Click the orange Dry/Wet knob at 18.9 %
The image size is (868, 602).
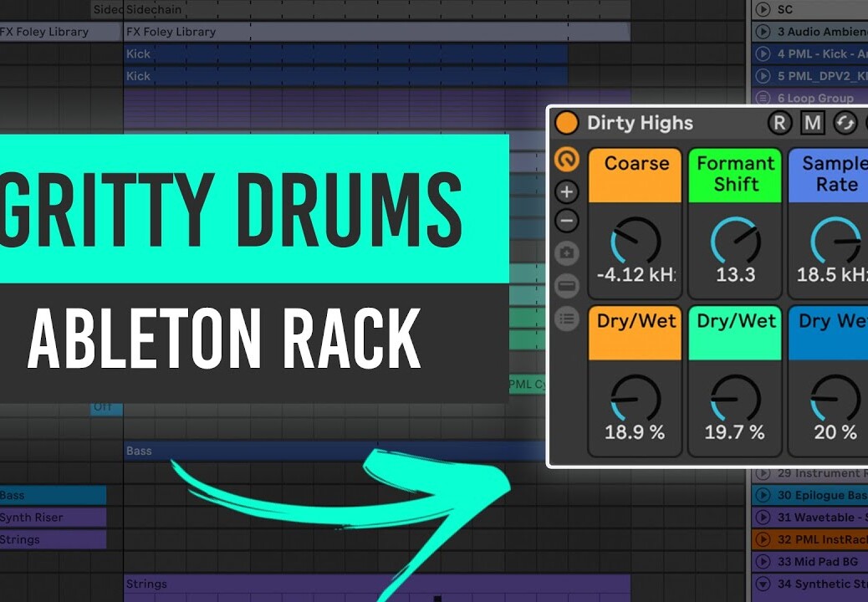[x=635, y=399]
